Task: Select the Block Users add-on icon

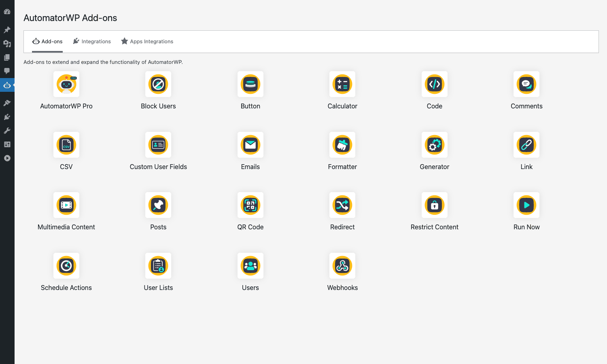Action: (158, 84)
